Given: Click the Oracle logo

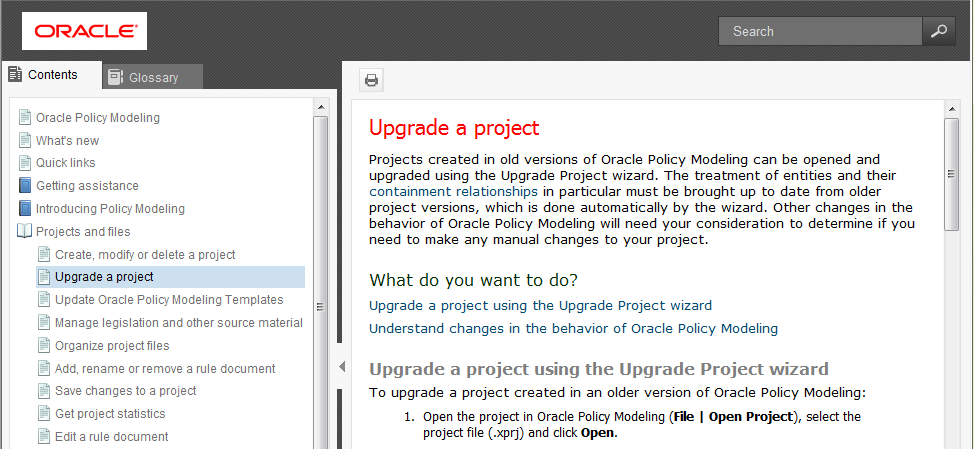Looking at the screenshot, I should pyautogui.click(x=84, y=31).
